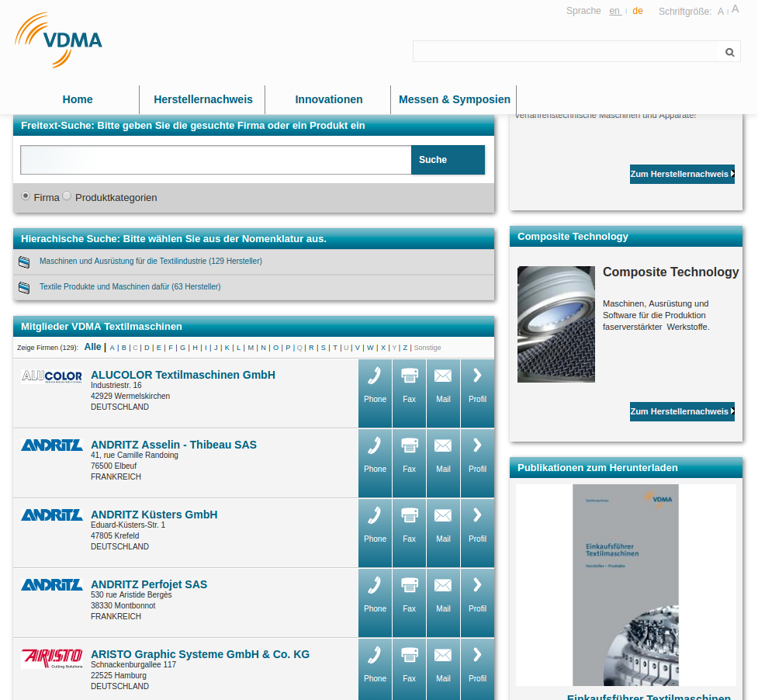This screenshot has height=700, width=758.
Task: Open ALUCOLOR Textilmaschinen GmbH company link
Action: point(183,375)
